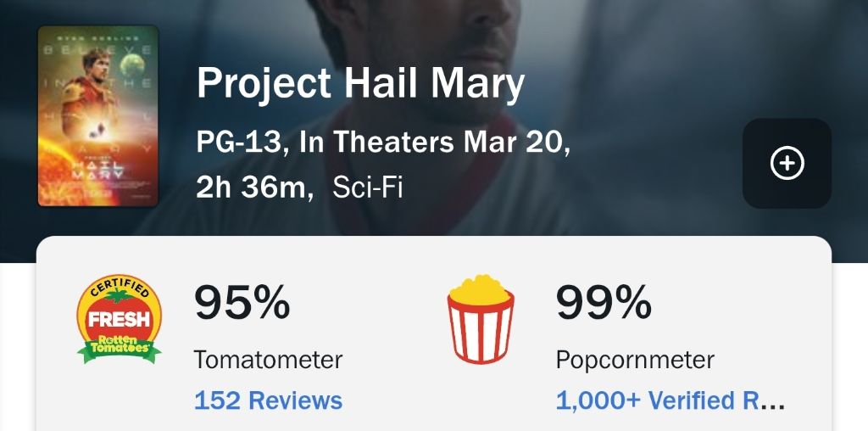Click the 99% Popcornmeter score
The width and height of the screenshot is (868, 431).
click(604, 302)
